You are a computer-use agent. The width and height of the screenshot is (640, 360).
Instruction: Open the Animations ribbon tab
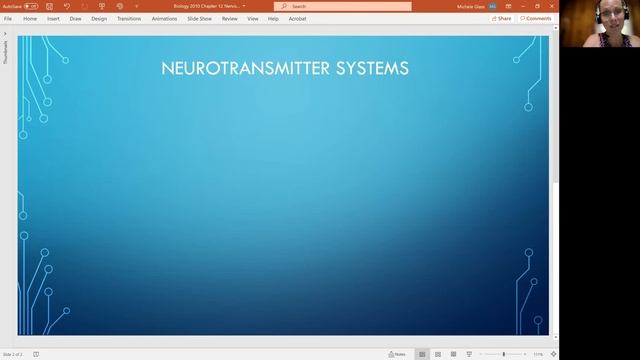click(x=164, y=19)
